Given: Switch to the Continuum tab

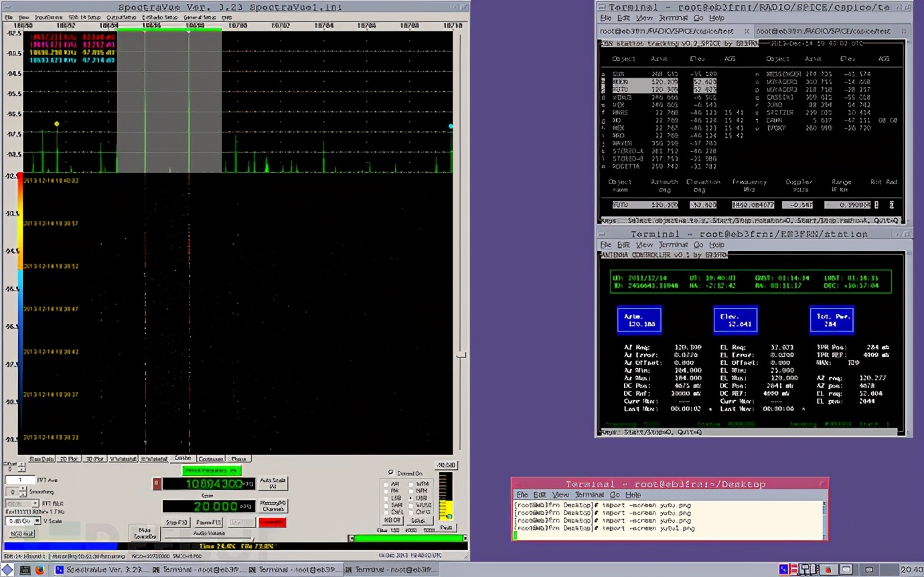Looking at the screenshot, I should coord(211,459).
